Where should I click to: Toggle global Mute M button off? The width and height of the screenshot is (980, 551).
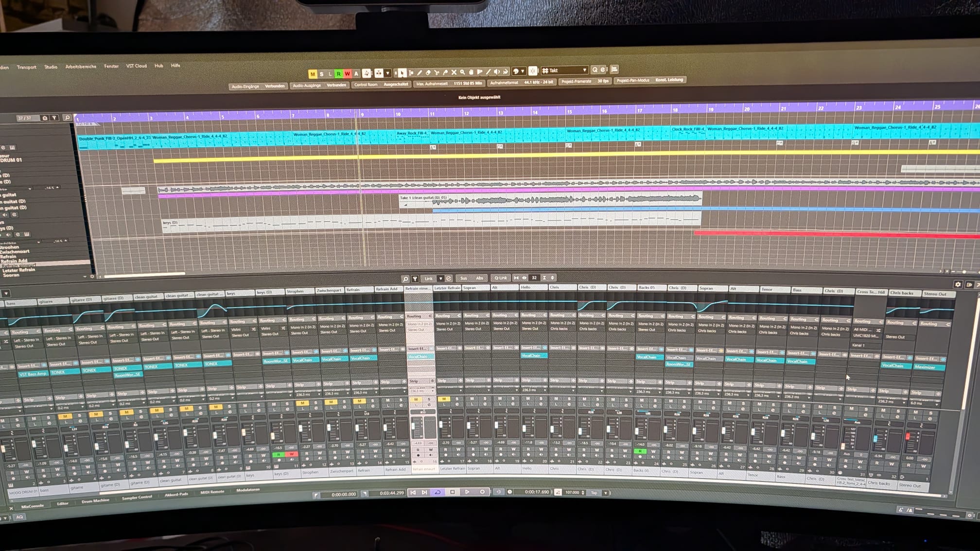313,74
